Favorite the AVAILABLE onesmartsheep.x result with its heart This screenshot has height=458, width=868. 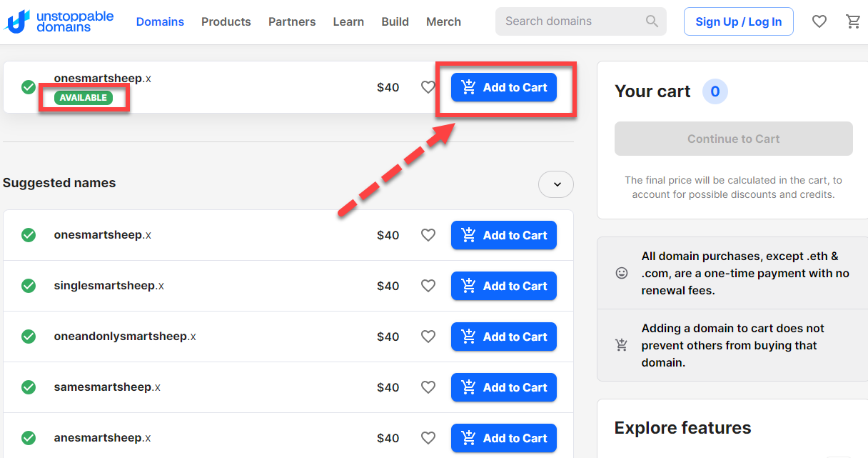428,87
